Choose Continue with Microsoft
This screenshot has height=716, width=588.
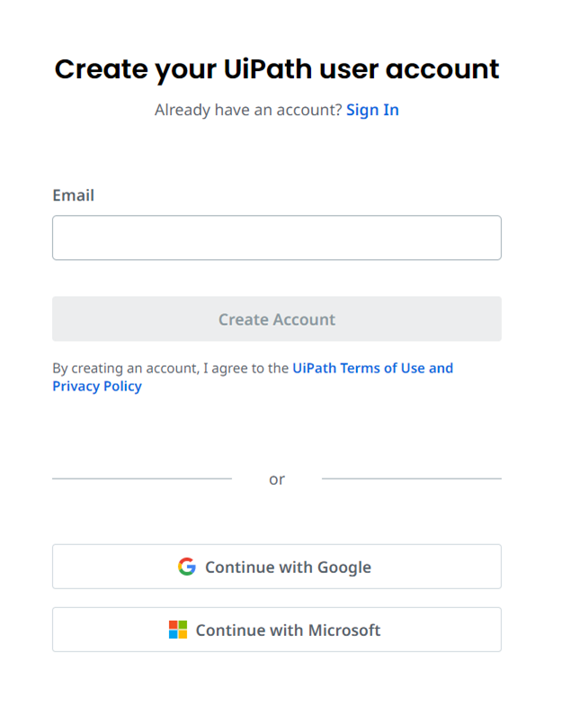pos(277,630)
